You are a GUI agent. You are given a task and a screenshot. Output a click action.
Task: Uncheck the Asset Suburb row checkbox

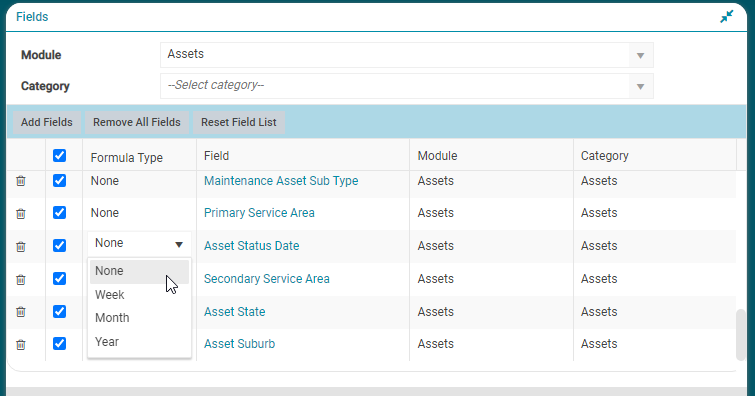[60, 343]
